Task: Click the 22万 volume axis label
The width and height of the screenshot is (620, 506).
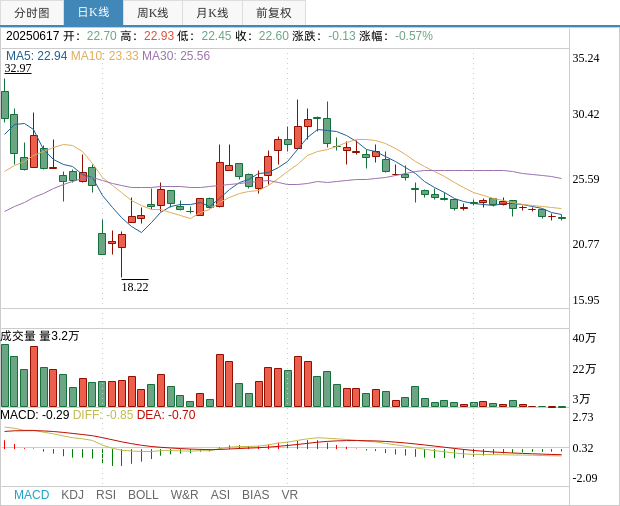Action: tap(584, 369)
